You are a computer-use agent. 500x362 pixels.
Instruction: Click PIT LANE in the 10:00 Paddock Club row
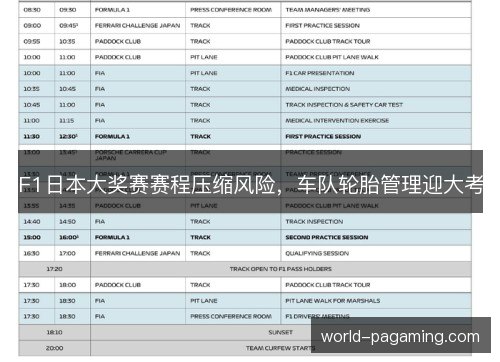(x=204, y=57)
